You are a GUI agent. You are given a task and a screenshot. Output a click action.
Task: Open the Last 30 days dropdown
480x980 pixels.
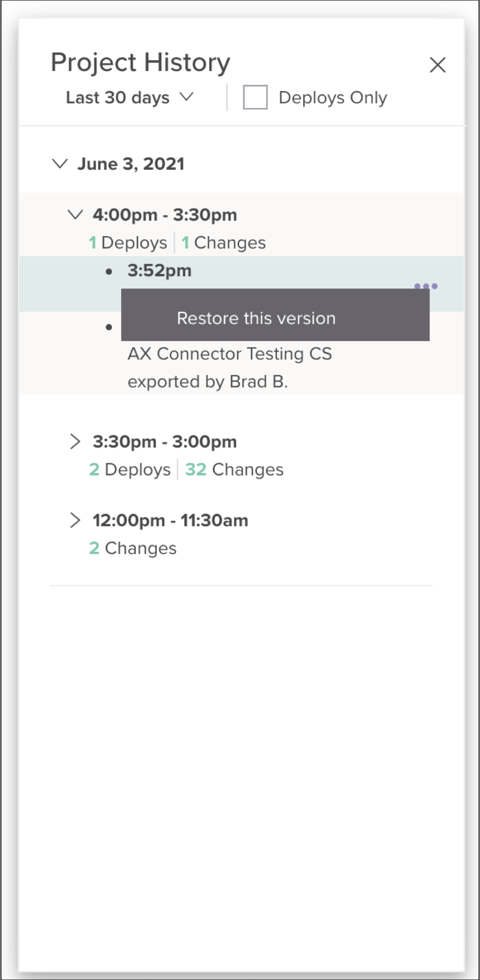tap(130, 97)
